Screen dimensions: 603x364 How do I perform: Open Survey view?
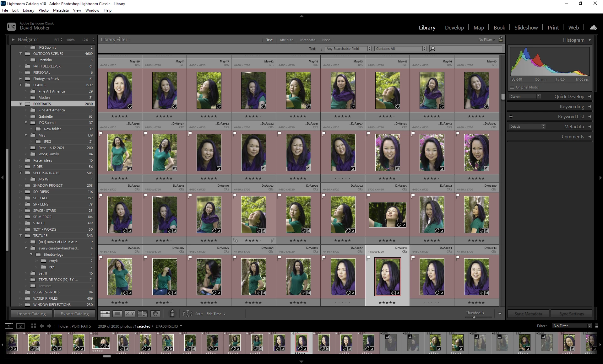[143, 314]
